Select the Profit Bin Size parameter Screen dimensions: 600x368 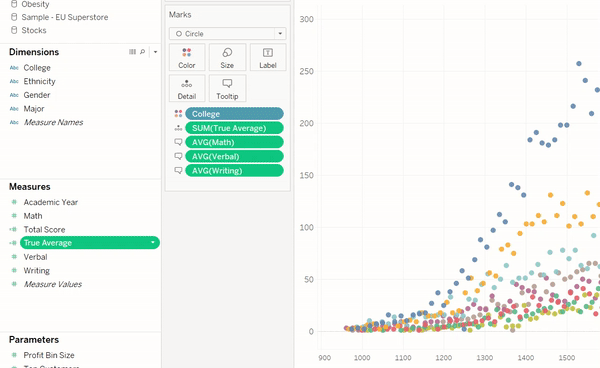[49, 355]
